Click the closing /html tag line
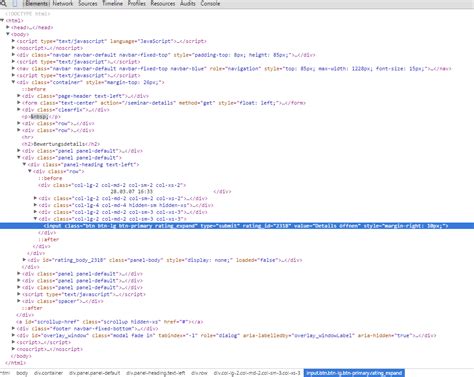This screenshot has width=474, height=377. point(15,363)
